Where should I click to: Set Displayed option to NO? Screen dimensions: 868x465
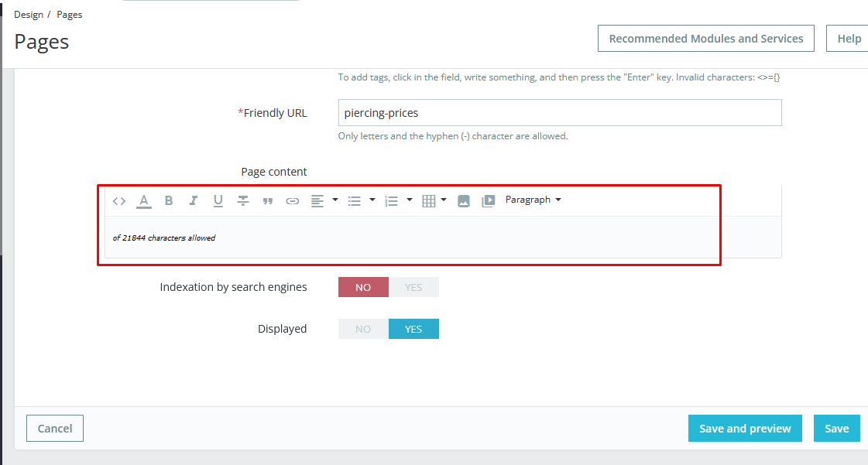point(363,329)
